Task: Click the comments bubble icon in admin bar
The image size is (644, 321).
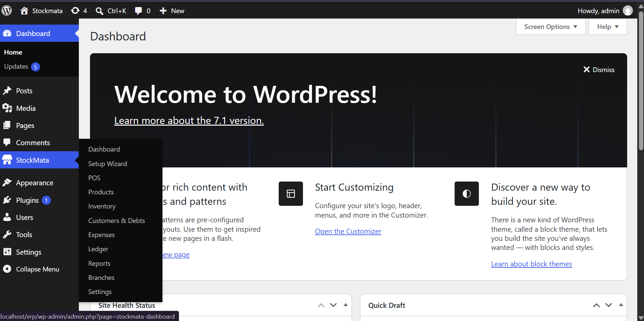Action: pos(138,11)
